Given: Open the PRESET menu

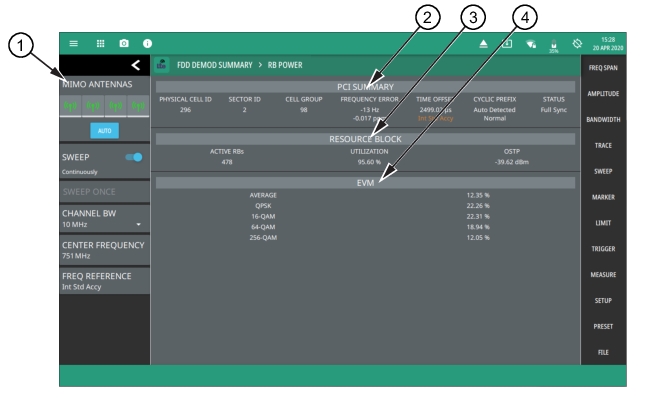Looking at the screenshot, I should [x=603, y=327].
